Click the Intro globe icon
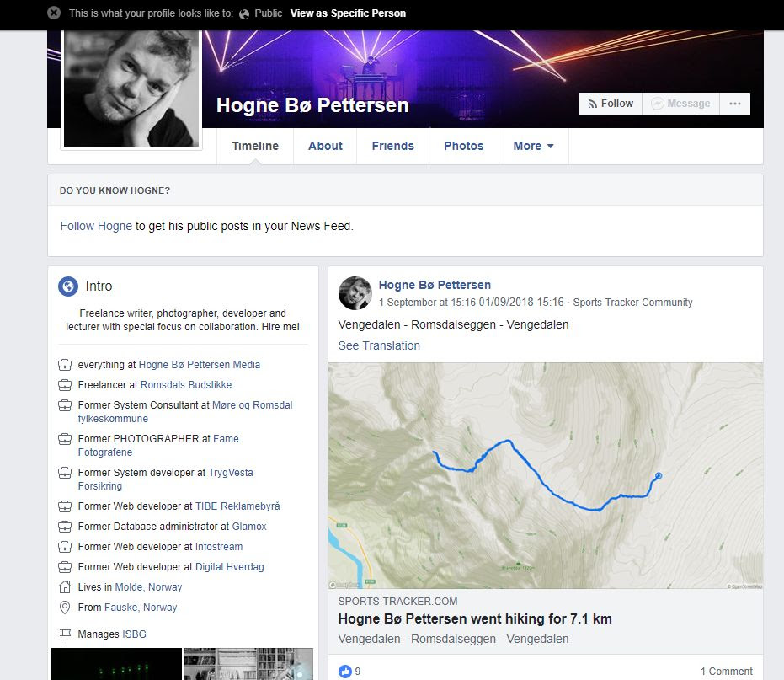The width and height of the screenshot is (784, 680). (68, 286)
